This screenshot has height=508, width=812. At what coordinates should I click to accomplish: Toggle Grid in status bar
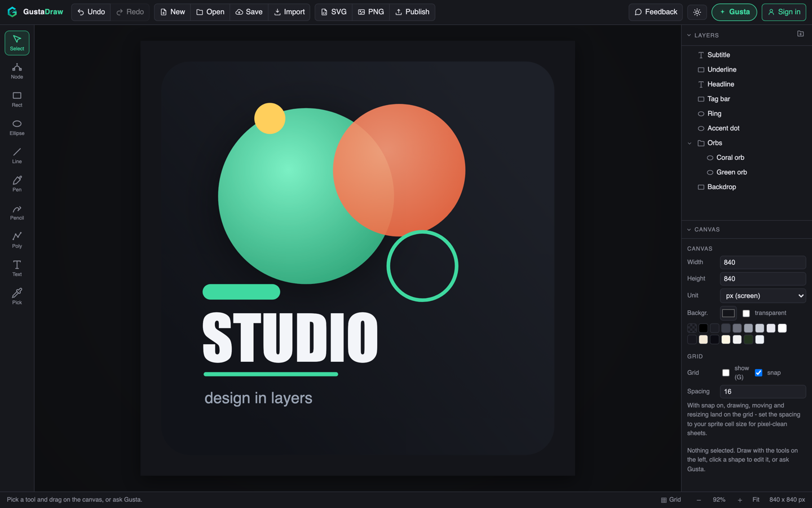[671, 500]
